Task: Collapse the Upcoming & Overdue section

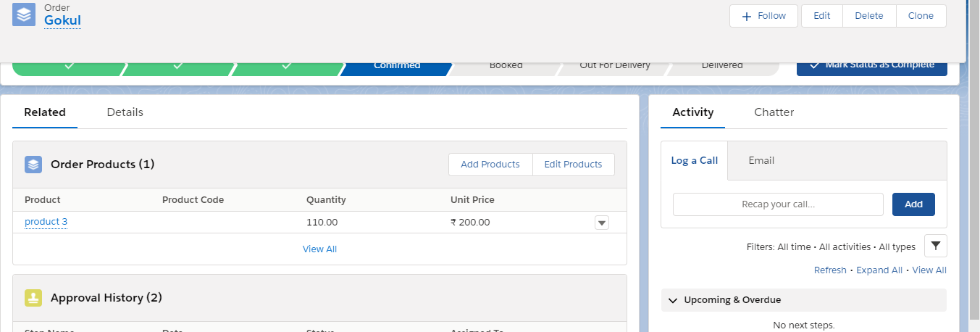Action: [673, 300]
